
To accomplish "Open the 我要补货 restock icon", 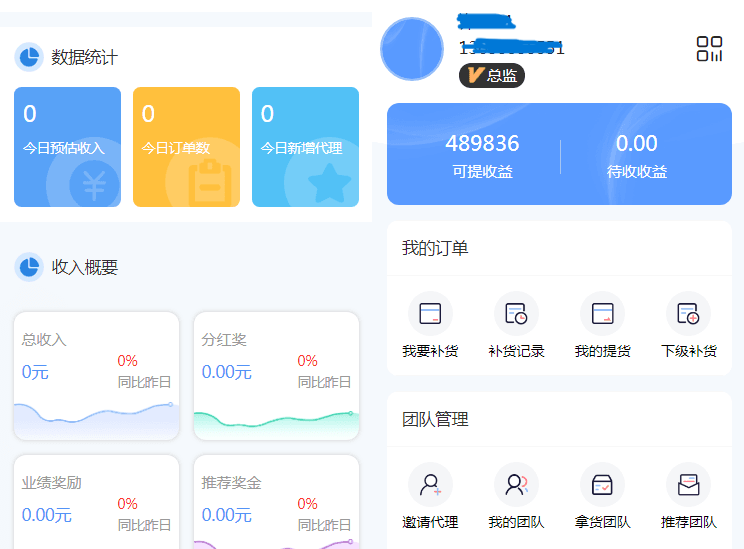I will click(x=430, y=314).
